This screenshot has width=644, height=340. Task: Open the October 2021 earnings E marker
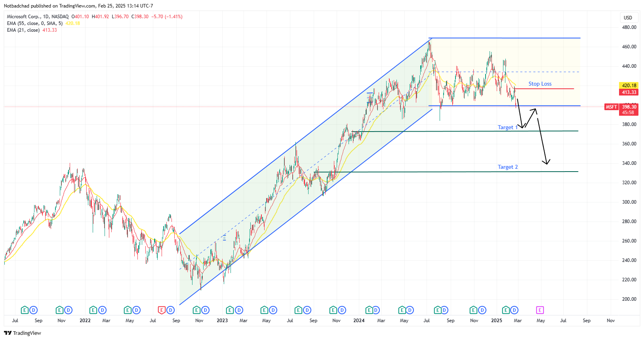pyautogui.click(x=59, y=310)
